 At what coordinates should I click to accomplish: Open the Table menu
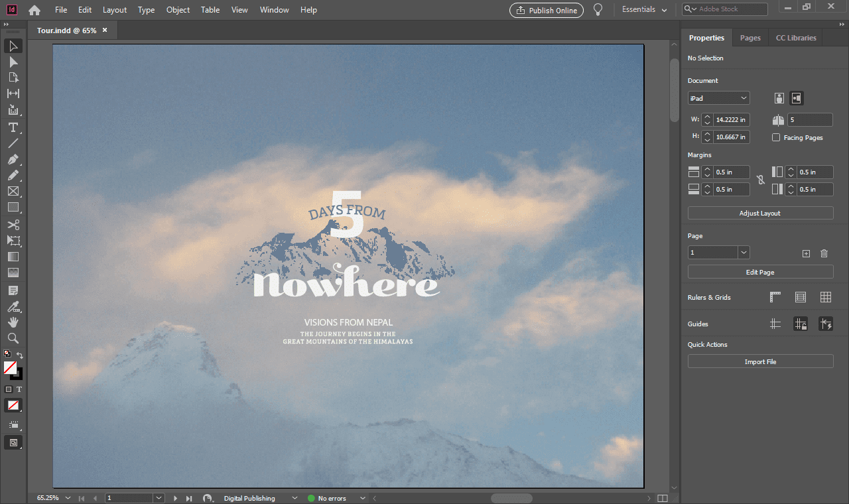pyautogui.click(x=210, y=10)
